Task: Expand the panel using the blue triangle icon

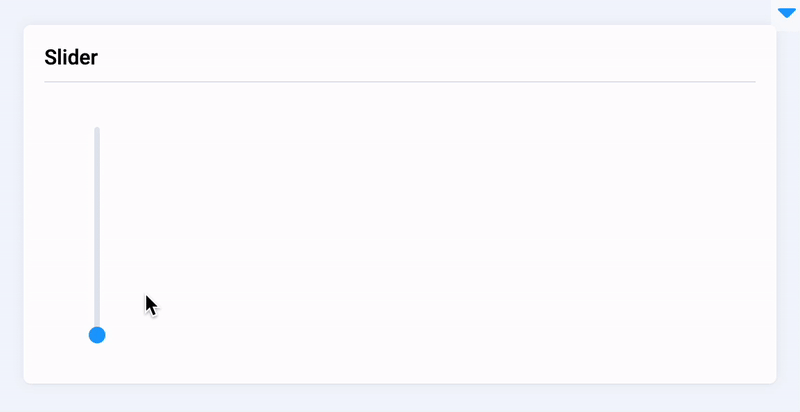Action: click(x=786, y=13)
